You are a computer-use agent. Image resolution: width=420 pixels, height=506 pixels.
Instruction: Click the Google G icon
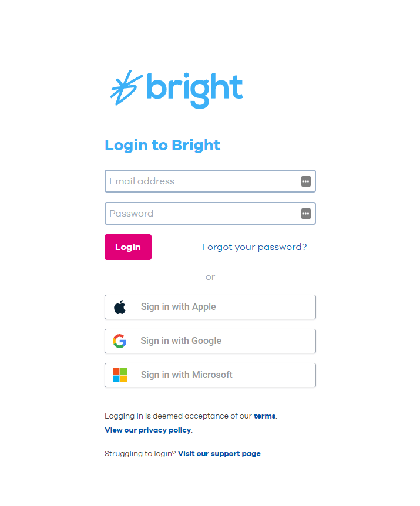(x=120, y=341)
